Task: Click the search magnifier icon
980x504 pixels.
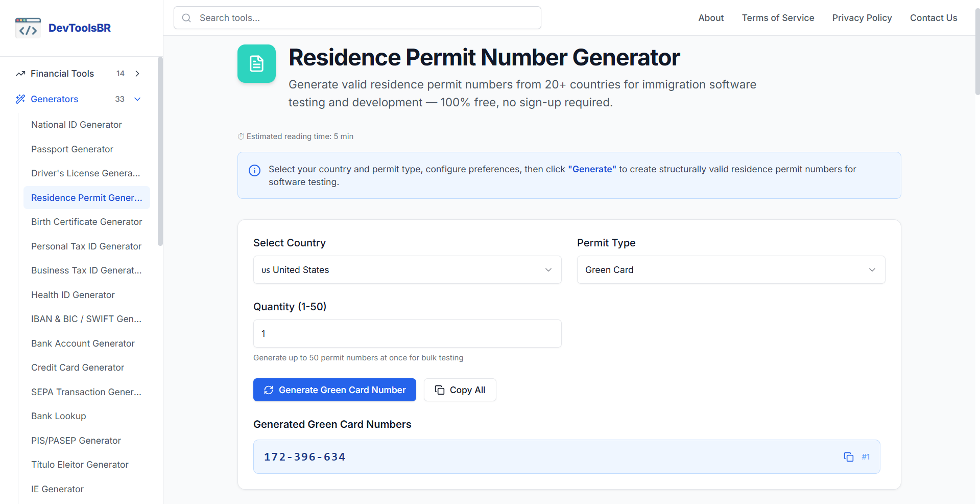Action: [187, 18]
